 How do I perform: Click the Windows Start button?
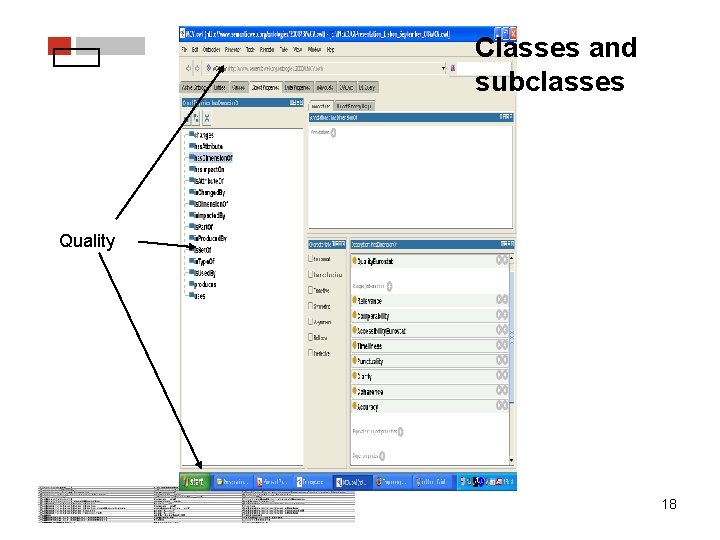tap(195, 482)
